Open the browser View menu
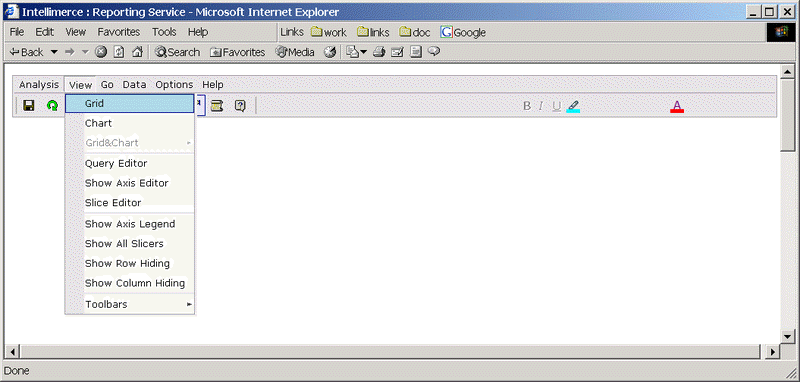The height and width of the screenshot is (382, 800). 76,32
